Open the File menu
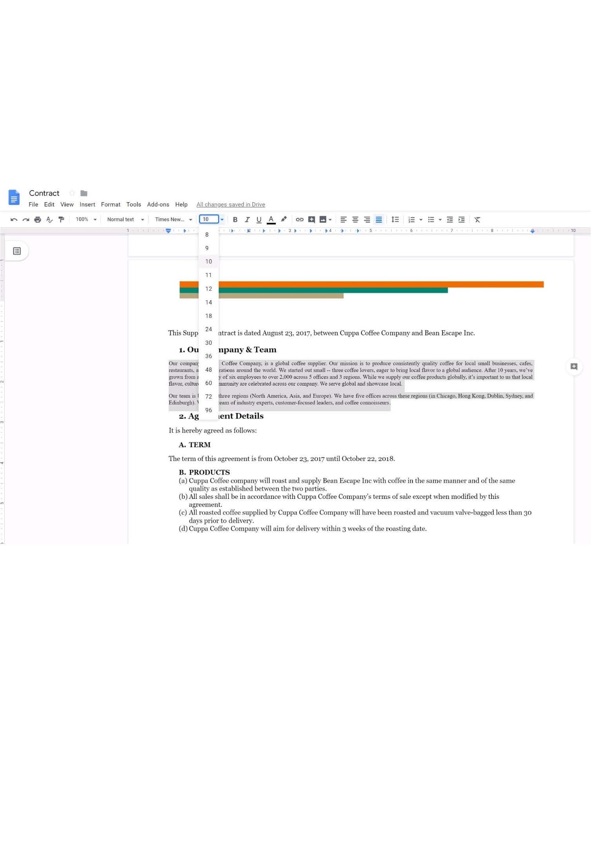Image resolution: width=591 pixels, height=868 pixels. point(33,204)
